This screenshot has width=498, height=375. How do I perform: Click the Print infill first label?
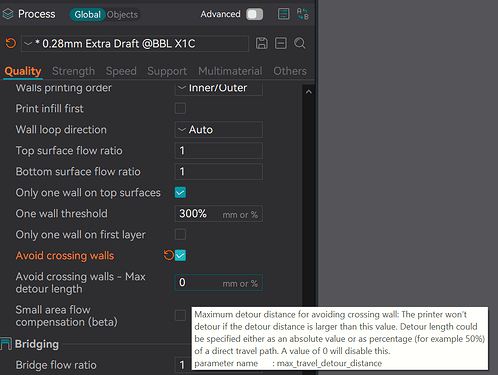click(x=49, y=109)
